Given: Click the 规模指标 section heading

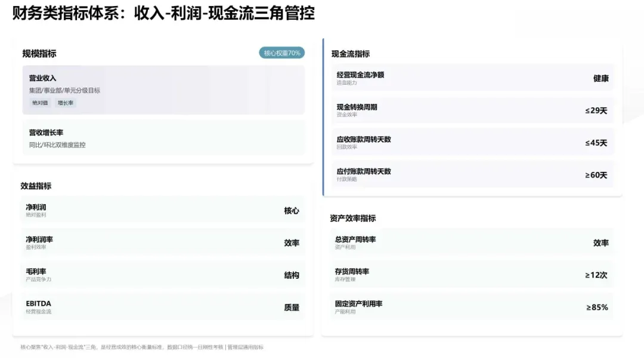Looking at the screenshot, I should pyautogui.click(x=39, y=54).
